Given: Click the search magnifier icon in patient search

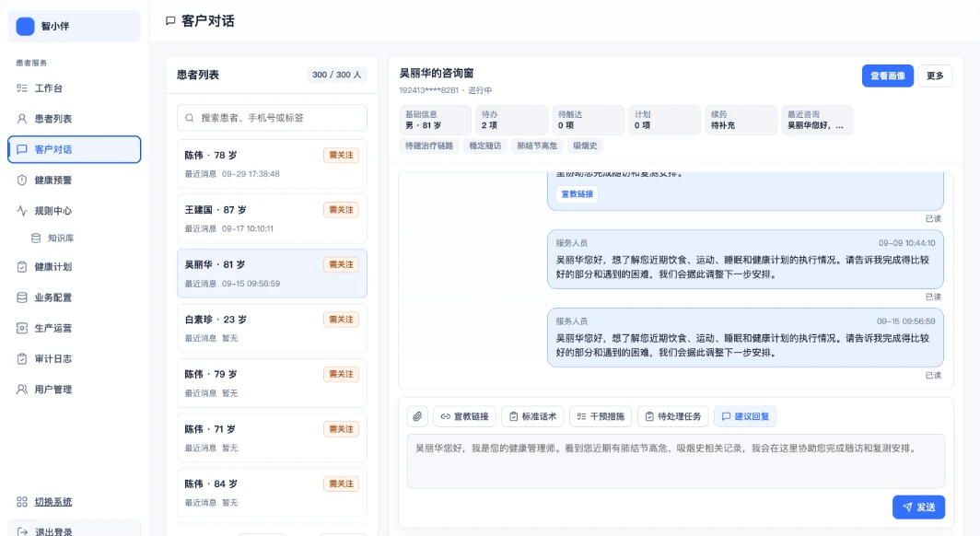Looking at the screenshot, I should 190,118.
